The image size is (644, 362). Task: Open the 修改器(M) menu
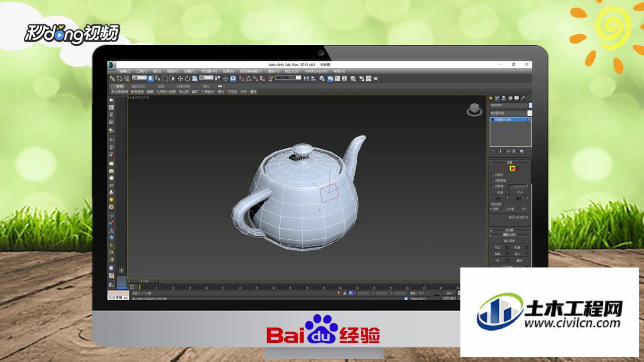209,71
